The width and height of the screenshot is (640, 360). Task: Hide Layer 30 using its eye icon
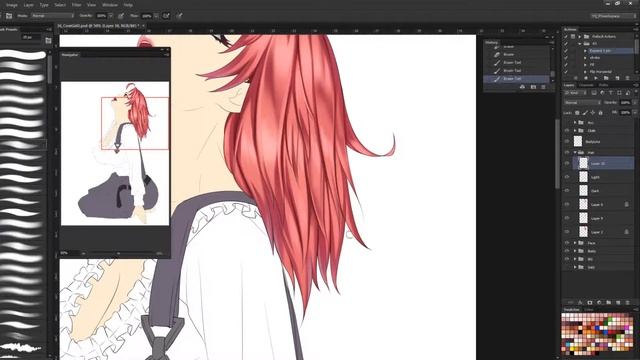[x=567, y=163]
